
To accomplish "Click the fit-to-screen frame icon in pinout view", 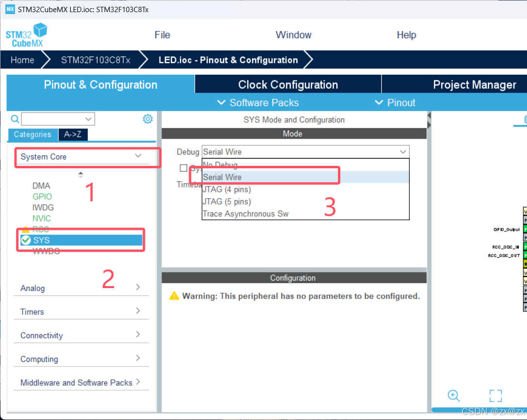I will pyautogui.click(x=495, y=396).
